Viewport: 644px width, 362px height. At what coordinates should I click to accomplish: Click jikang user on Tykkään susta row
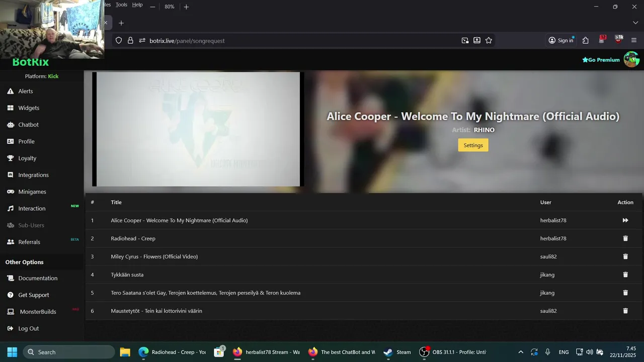click(547, 275)
